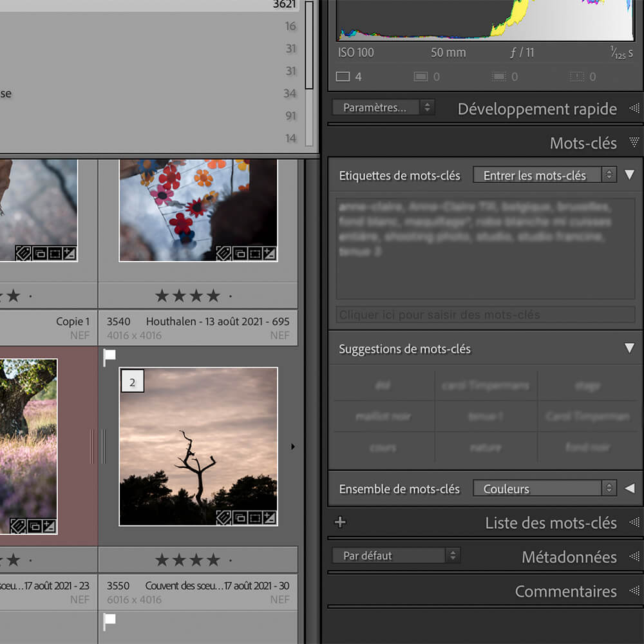The image size is (644, 644).
Task: Click develop adjustments badge on flower photo
Action: 269,253
